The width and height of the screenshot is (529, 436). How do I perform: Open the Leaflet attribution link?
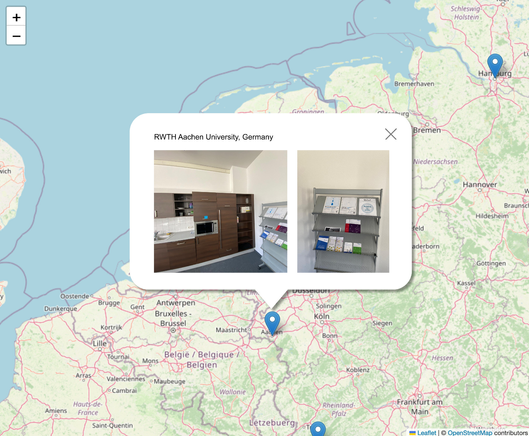(x=426, y=433)
